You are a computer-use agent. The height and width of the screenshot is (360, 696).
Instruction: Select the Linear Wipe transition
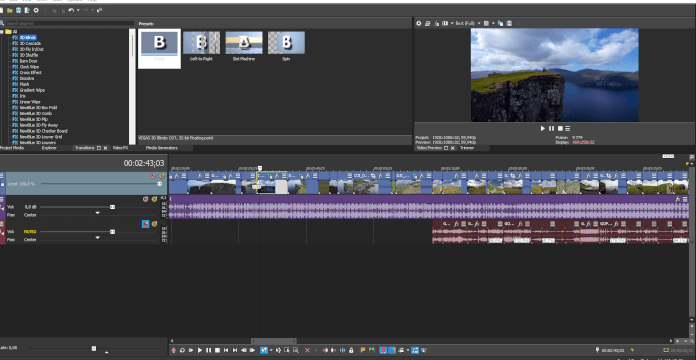click(30, 102)
